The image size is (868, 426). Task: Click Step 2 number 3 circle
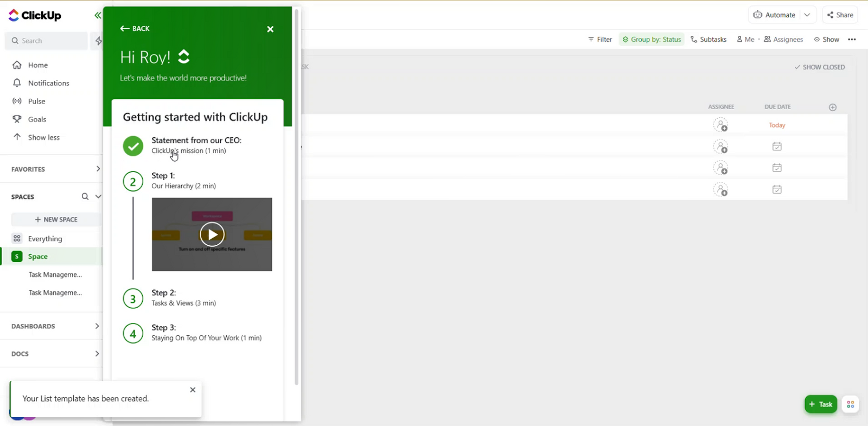tap(133, 298)
